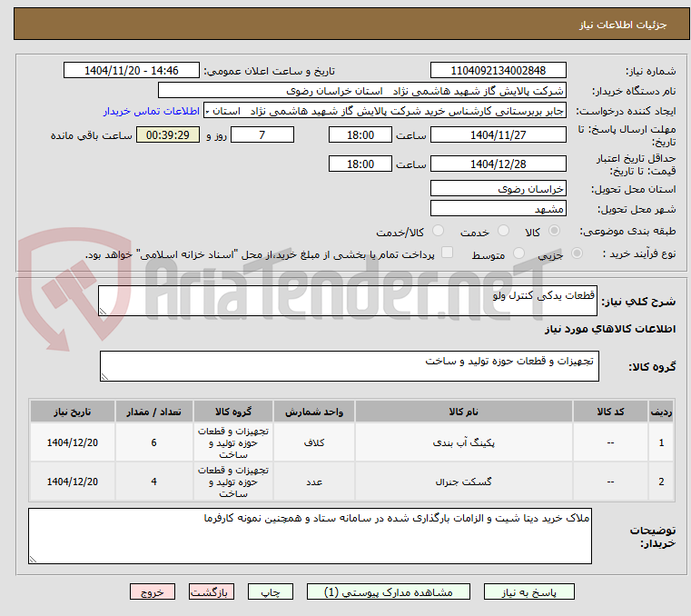
Task: Select the کالا radio button
Action: [555, 231]
